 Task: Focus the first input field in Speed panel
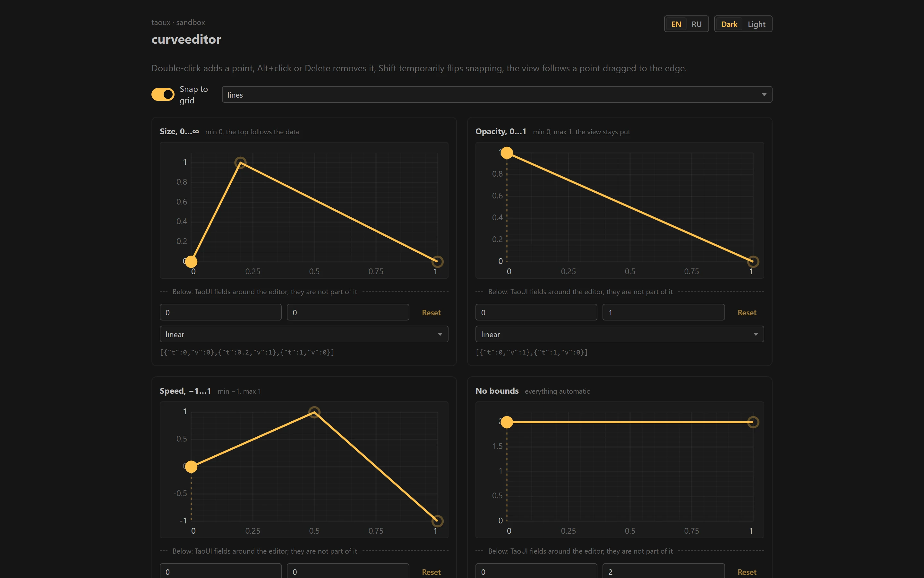pyautogui.click(x=221, y=571)
